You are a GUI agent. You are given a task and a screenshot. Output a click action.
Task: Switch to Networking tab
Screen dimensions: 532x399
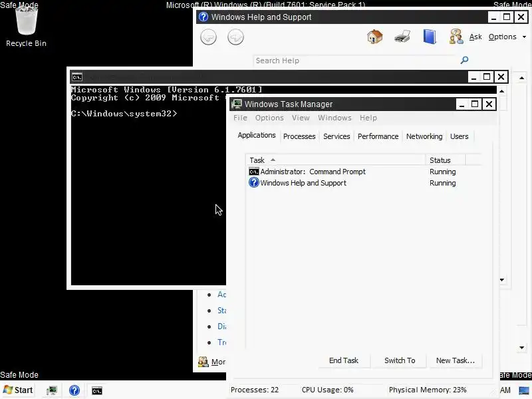(x=424, y=136)
